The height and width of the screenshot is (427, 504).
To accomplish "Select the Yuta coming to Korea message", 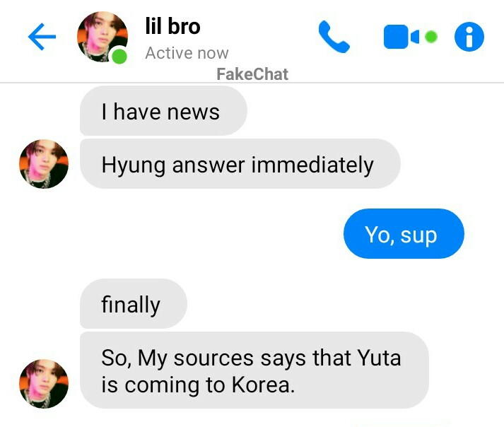I will pyautogui.click(x=254, y=370).
